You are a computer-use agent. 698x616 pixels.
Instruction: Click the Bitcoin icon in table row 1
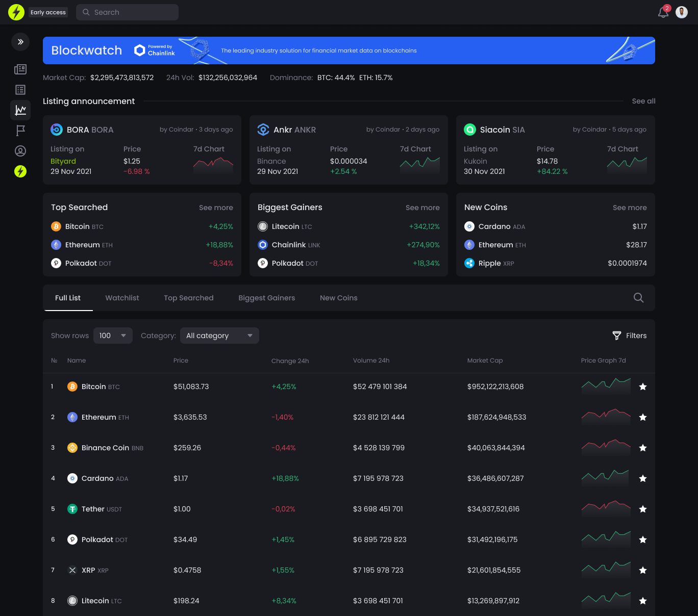pos(72,387)
